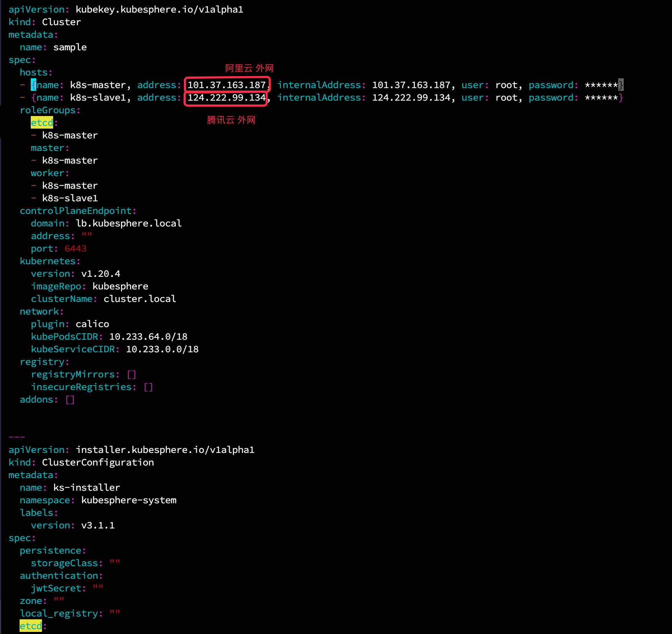This screenshot has height=634, width=672.
Task: Click the document separator dashes
Action: click(17, 437)
